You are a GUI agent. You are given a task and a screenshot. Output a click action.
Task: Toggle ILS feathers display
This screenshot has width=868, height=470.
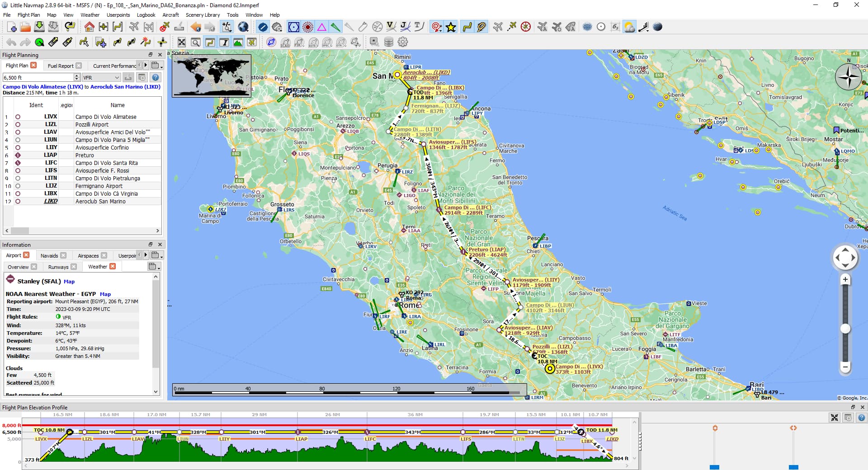tap(335, 27)
